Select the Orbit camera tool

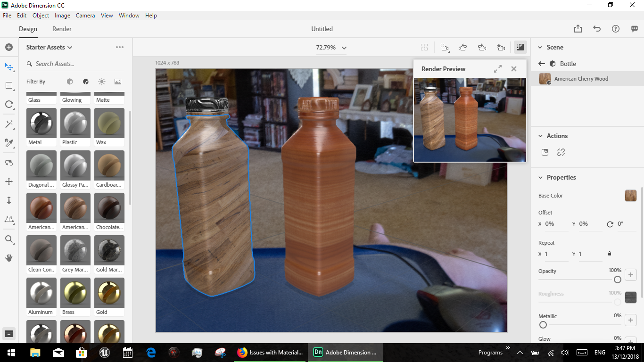click(9, 163)
